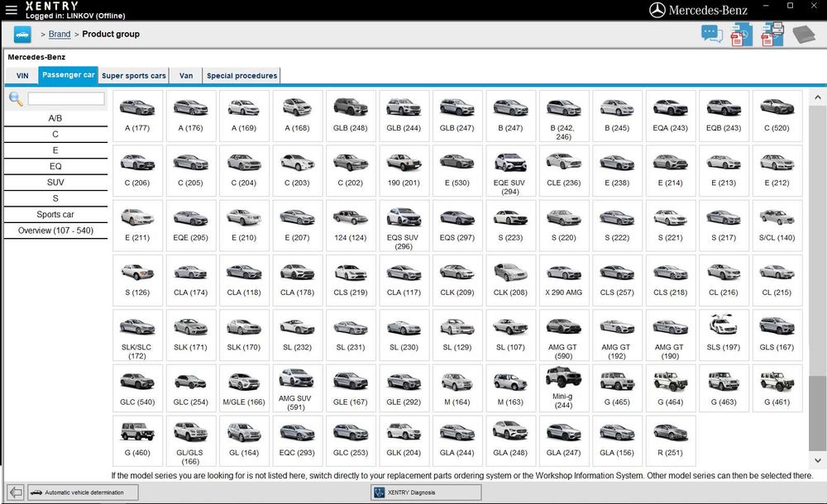Select the GL/GLS (166) model tile
This screenshot has height=504, width=827.
(190, 440)
